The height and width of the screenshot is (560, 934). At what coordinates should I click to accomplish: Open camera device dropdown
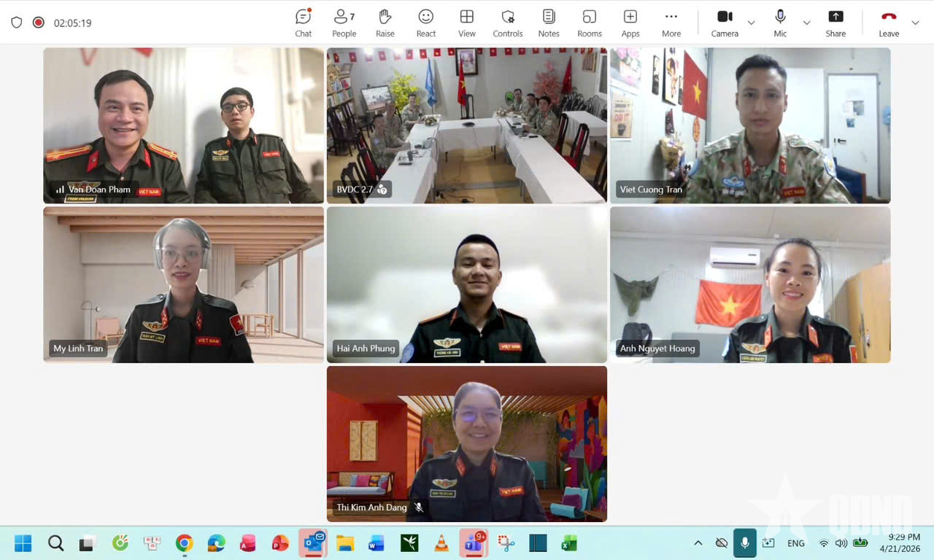coord(752,24)
